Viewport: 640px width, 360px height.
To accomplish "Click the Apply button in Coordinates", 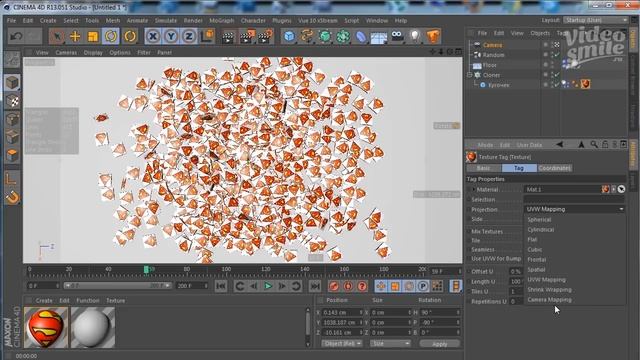I will 440,344.
